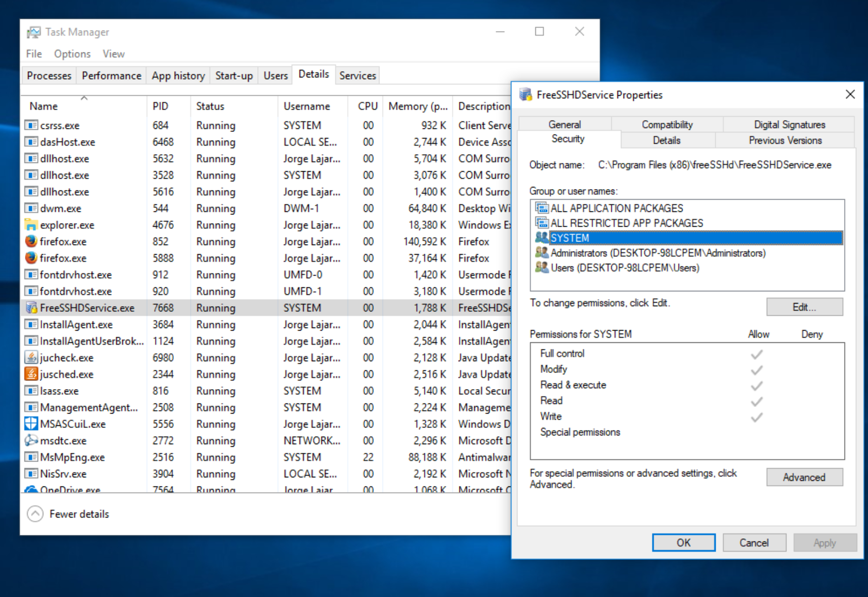Select the ALL APPLICATION PACKAGES entry

tap(687, 208)
